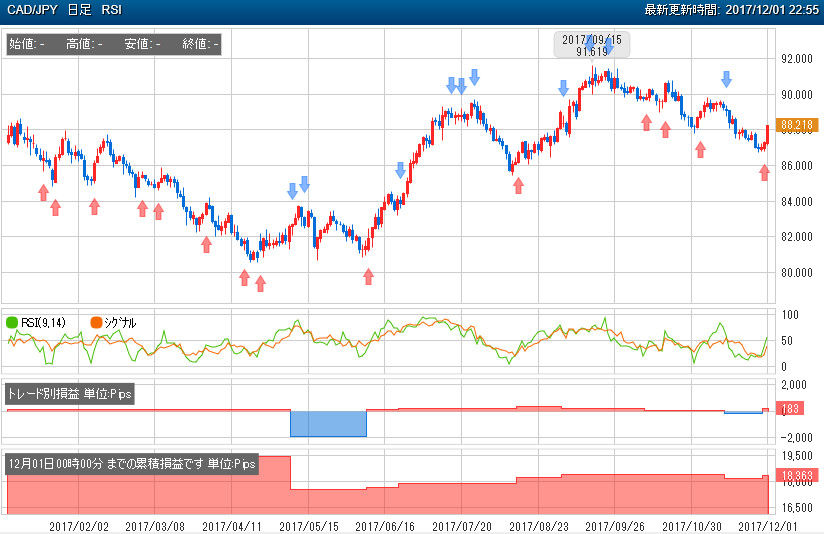Click the 高値 high value label
The image size is (824, 534).
84,44
